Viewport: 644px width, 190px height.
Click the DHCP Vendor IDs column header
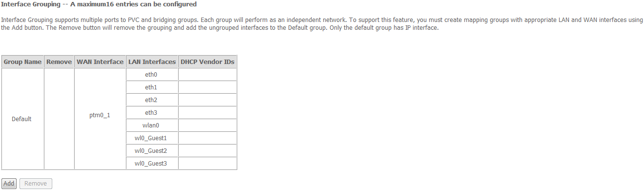point(208,62)
